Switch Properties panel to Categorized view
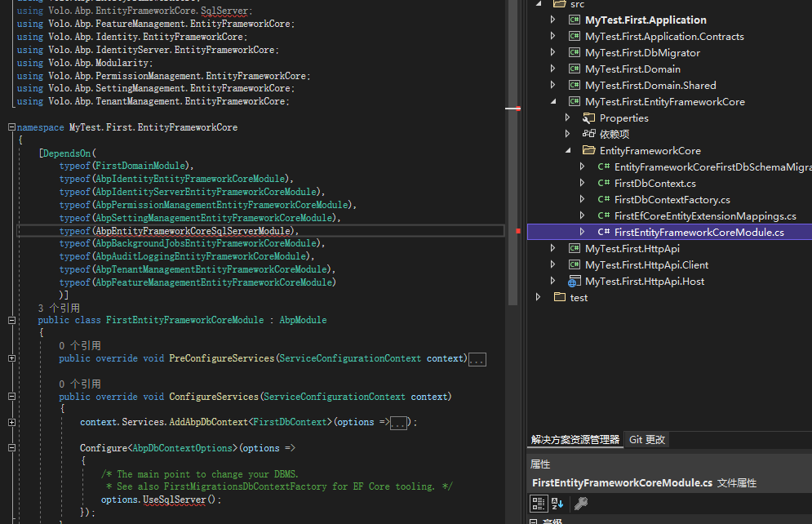 click(539, 504)
